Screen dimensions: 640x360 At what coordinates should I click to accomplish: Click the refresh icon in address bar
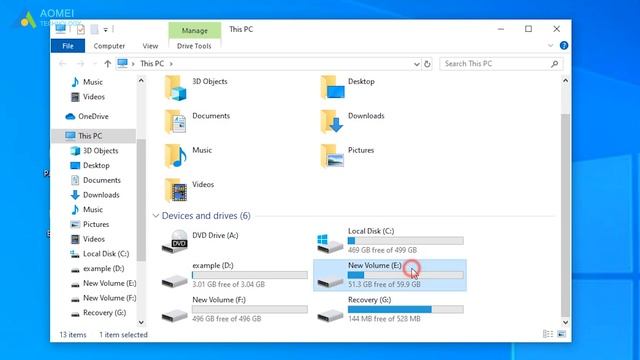427,64
